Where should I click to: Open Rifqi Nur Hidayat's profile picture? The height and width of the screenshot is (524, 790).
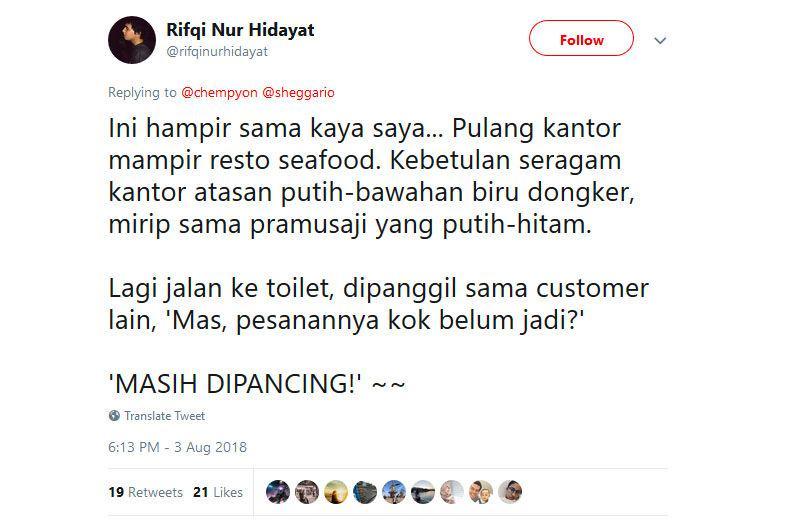132,40
